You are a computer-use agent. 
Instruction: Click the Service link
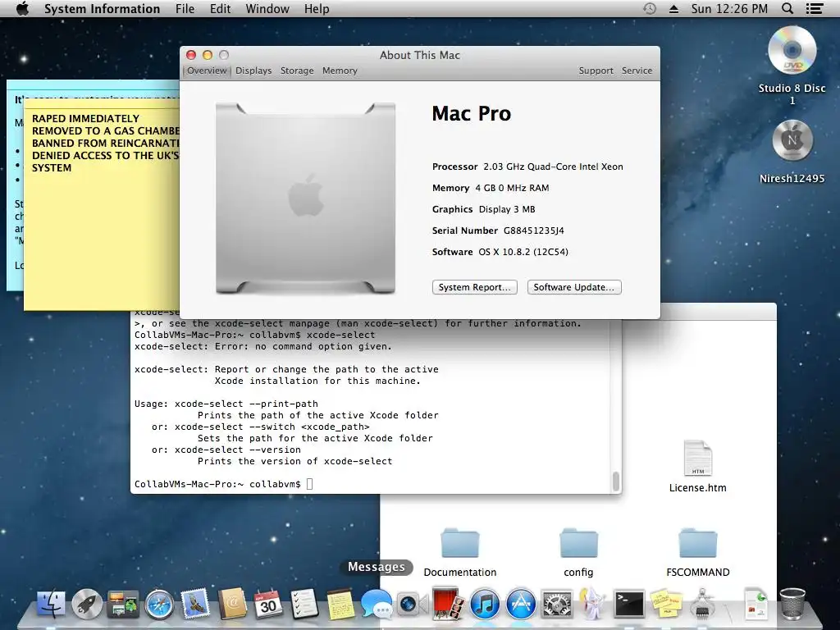pyautogui.click(x=637, y=71)
